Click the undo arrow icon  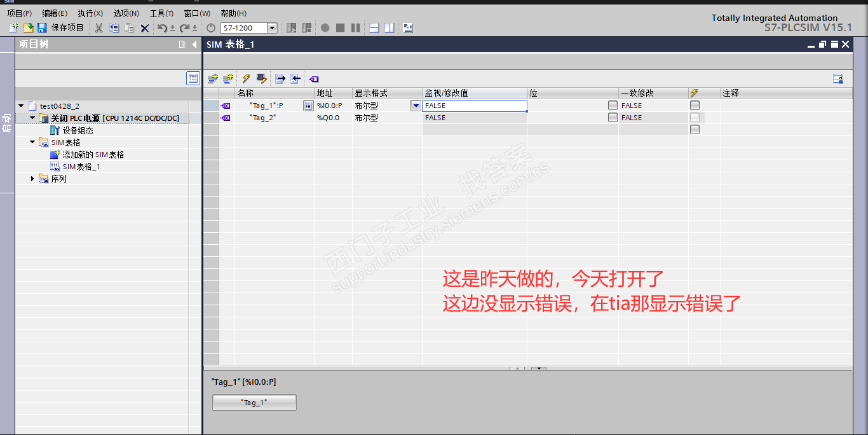(163, 28)
